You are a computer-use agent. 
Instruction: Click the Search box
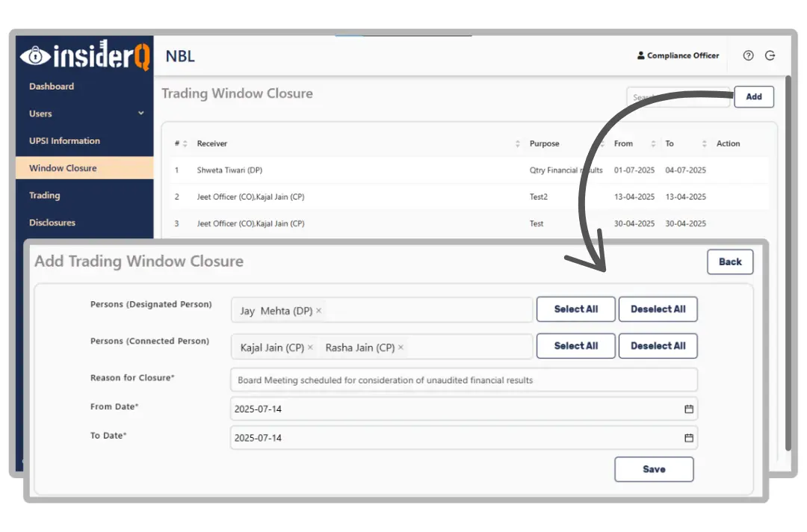pos(678,96)
